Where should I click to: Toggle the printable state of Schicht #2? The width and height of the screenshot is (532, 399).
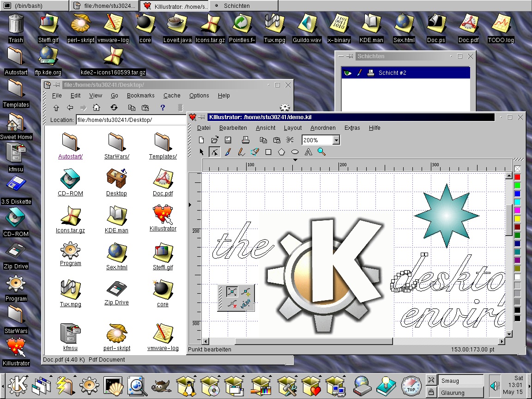tap(370, 73)
